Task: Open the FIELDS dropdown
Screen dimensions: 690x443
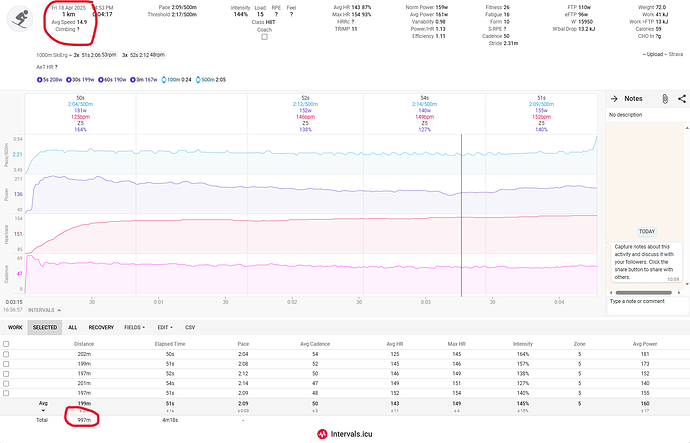Action: click(134, 327)
